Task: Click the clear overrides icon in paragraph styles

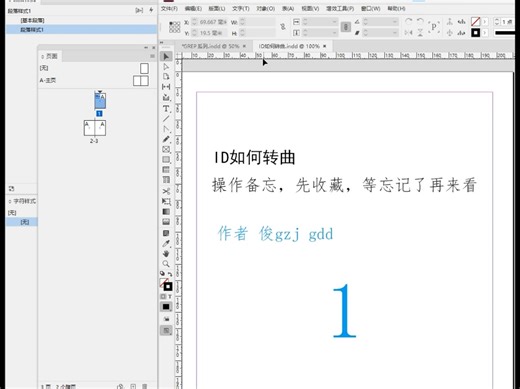Action: [139, 10]
